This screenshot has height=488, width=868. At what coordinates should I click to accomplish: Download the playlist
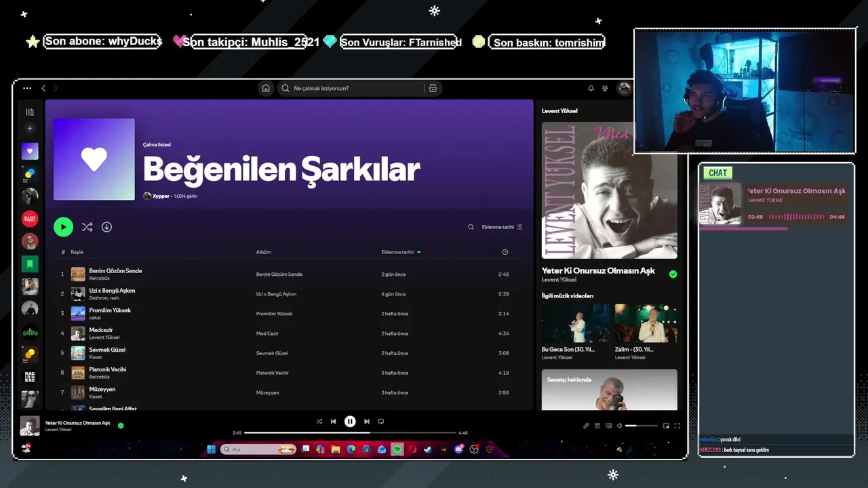click(x=106, y=227)
